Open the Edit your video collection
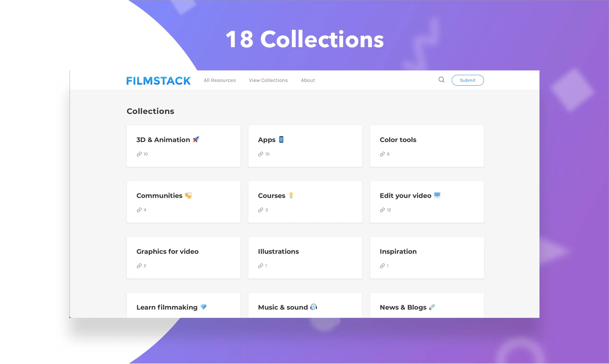Image resolution: width=609 pixels, height=364 pixels. click(427, 202)
